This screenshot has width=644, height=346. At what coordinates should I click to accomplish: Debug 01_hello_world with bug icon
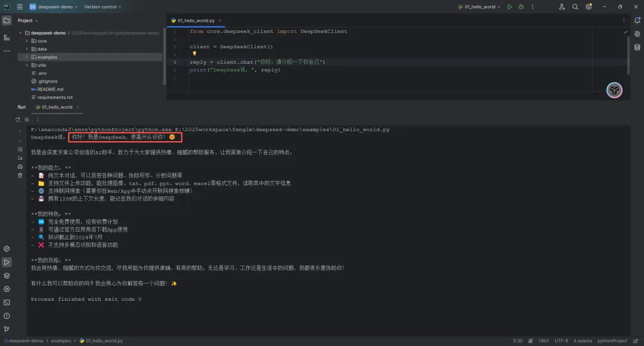(521, 7)
